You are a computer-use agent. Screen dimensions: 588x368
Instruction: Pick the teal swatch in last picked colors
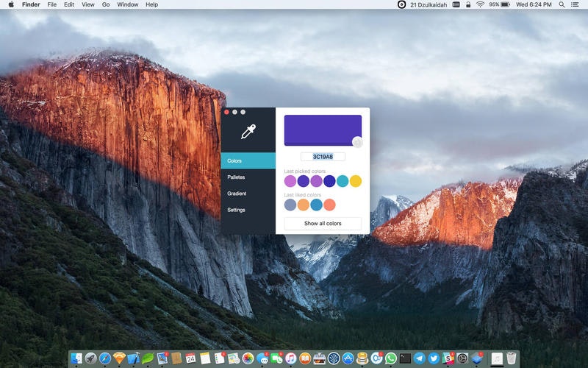(x=343, y=181)
